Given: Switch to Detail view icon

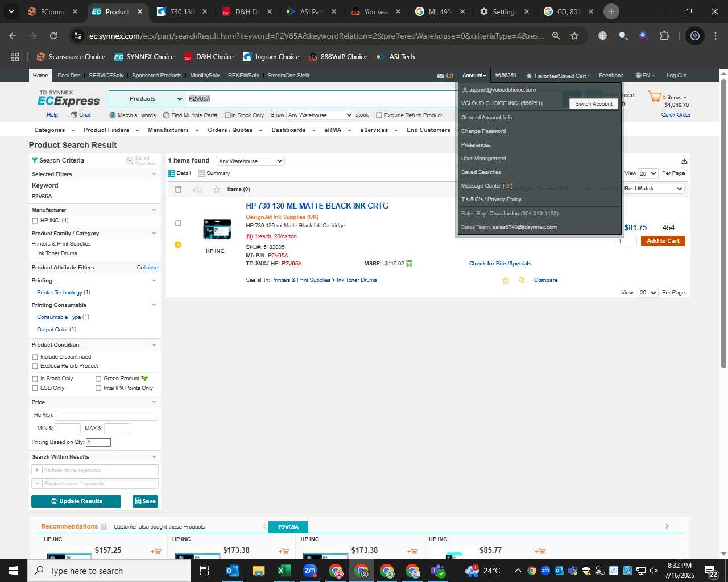Looking at the screenshot, I should tap(172, 173).
